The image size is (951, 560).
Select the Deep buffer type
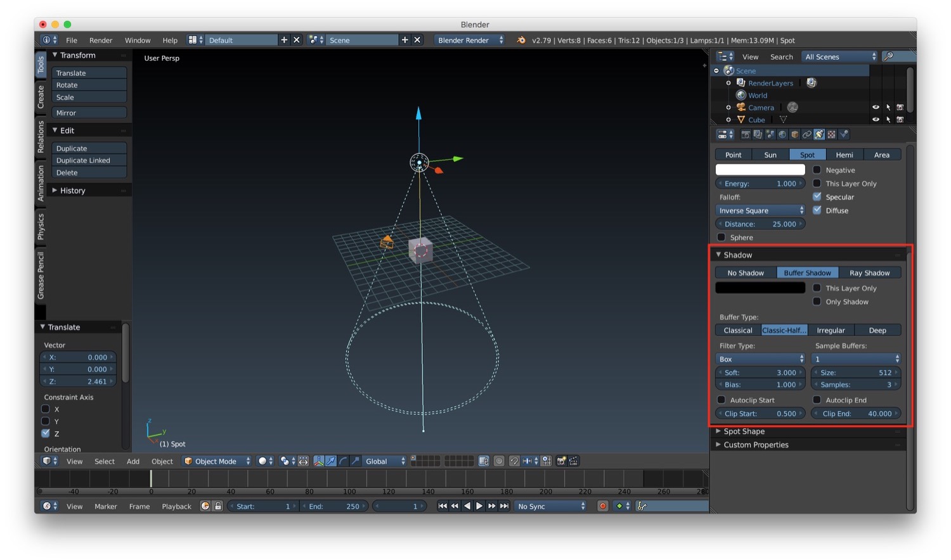877,330
